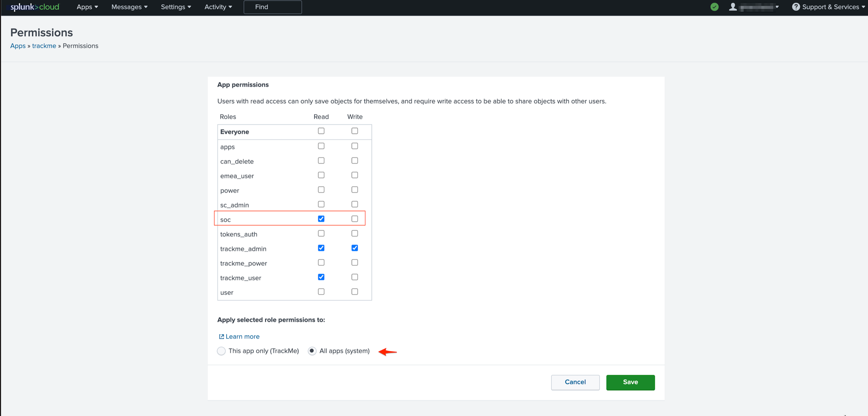Click the splunk>cloud logo
Viewport: 868px width, 416px height.
[33, 7]
